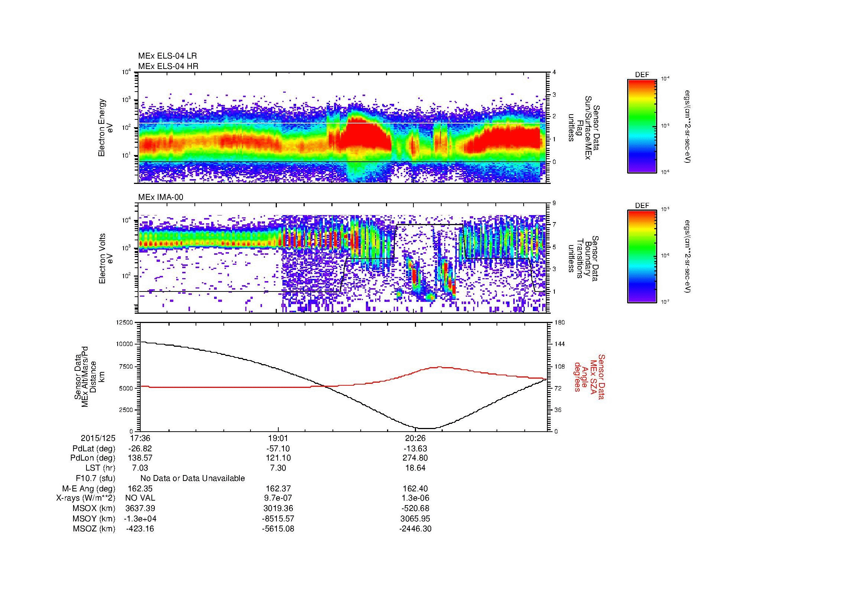
Task: Click PdLat value '-26.82'
Action: click(140, 449)
